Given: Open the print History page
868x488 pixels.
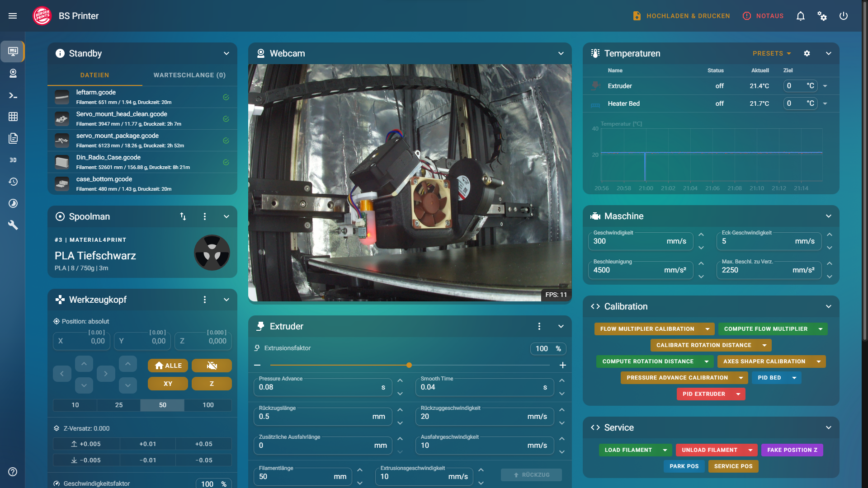Looking at the screenshot, I should click(x=13, y=182).
